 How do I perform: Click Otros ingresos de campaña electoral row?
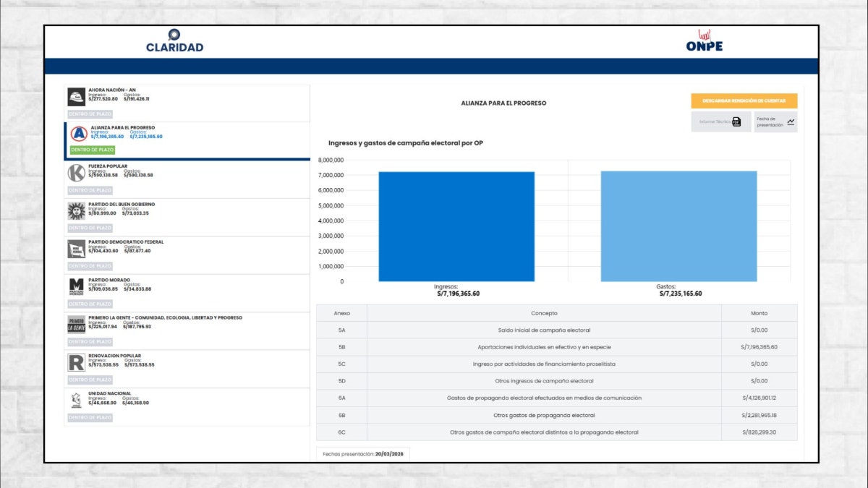(x=557, y=381)
